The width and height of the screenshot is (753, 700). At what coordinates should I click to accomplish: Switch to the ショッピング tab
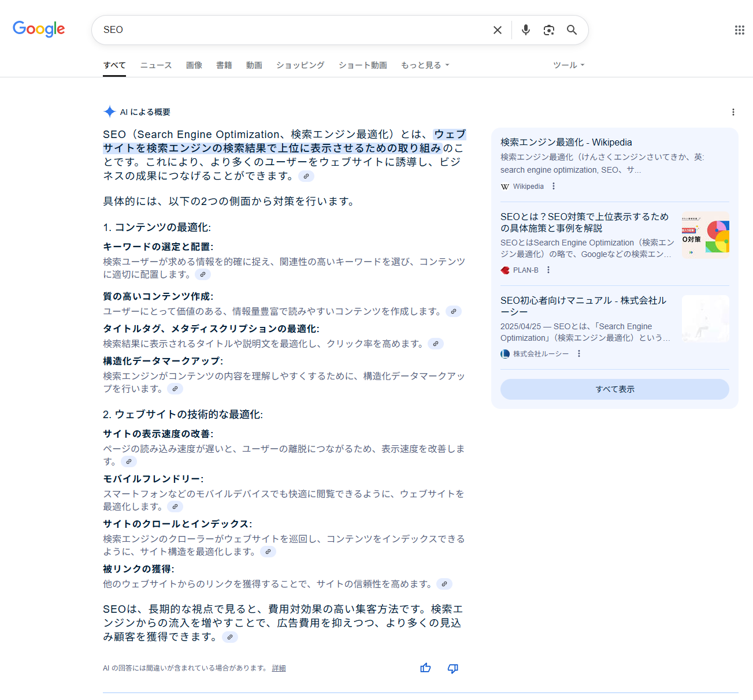301,65
